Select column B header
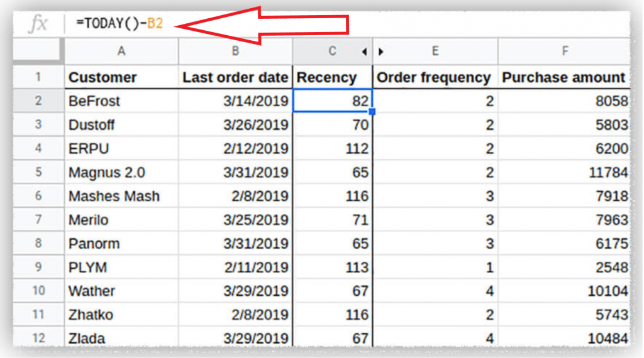 (235, 52)
